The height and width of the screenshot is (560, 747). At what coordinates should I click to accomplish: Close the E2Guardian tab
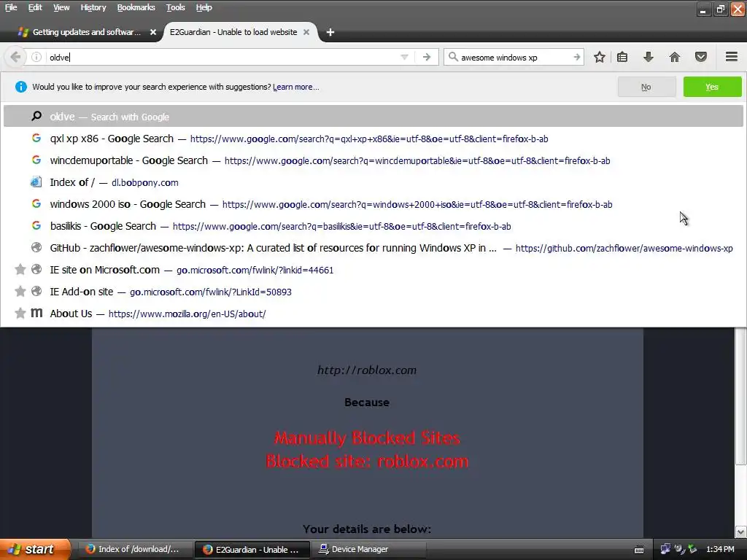[306, 32]
